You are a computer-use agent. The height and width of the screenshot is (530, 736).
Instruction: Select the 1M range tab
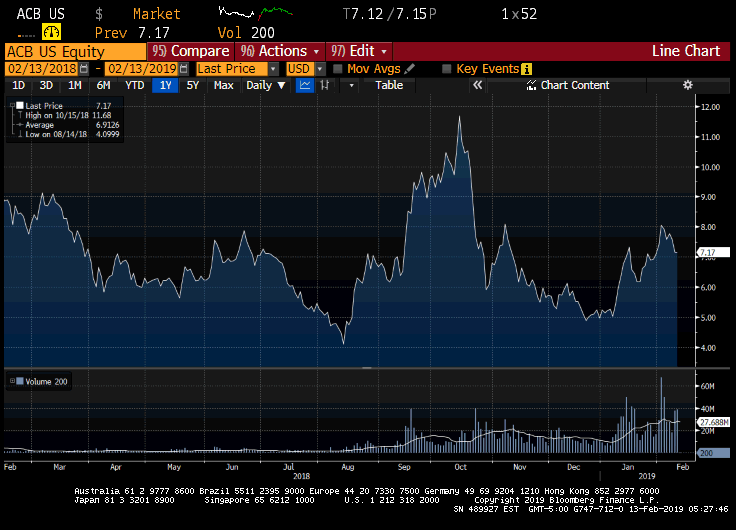pos(75,85)
